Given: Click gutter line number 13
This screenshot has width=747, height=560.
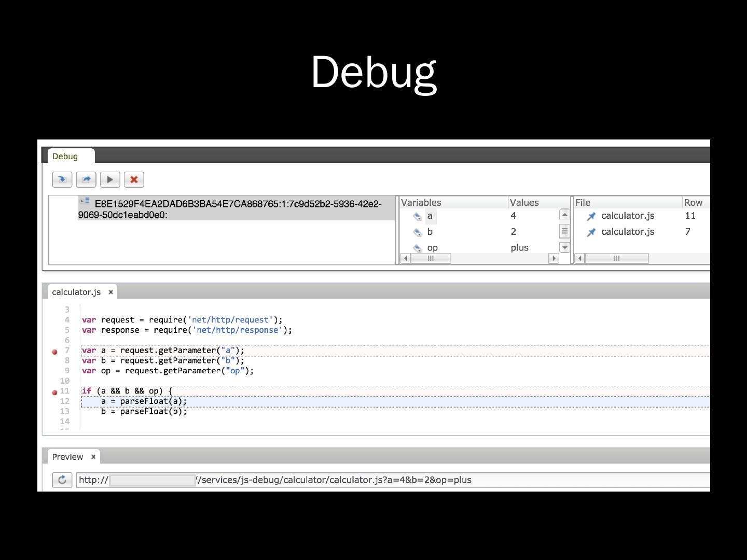Looking at the screenshot, I should pyautogui.click(x=65, y=412).
